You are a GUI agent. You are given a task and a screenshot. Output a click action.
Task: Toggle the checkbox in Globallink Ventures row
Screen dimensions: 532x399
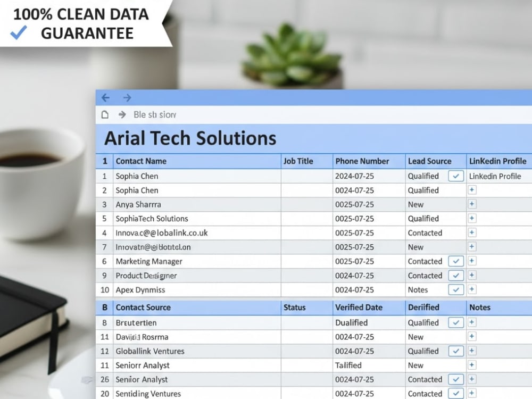click(x=456, y=351)
